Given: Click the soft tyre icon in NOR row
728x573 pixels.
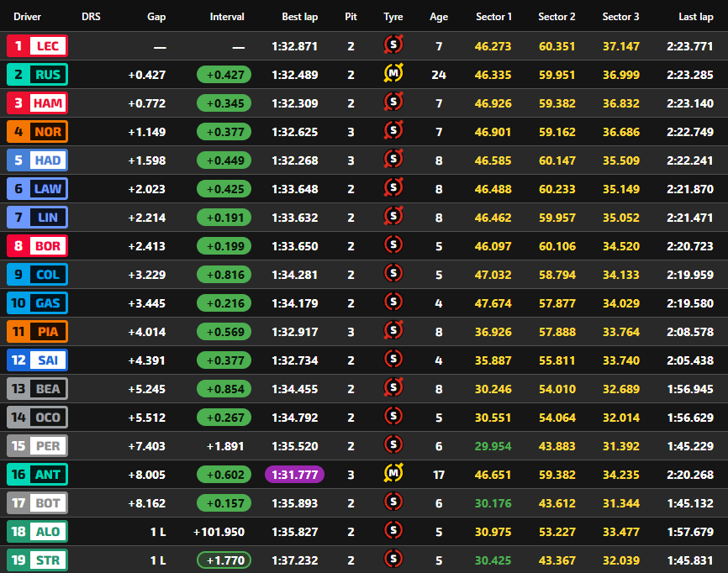Looking at the screenshot, I should [x=393, y=131].
